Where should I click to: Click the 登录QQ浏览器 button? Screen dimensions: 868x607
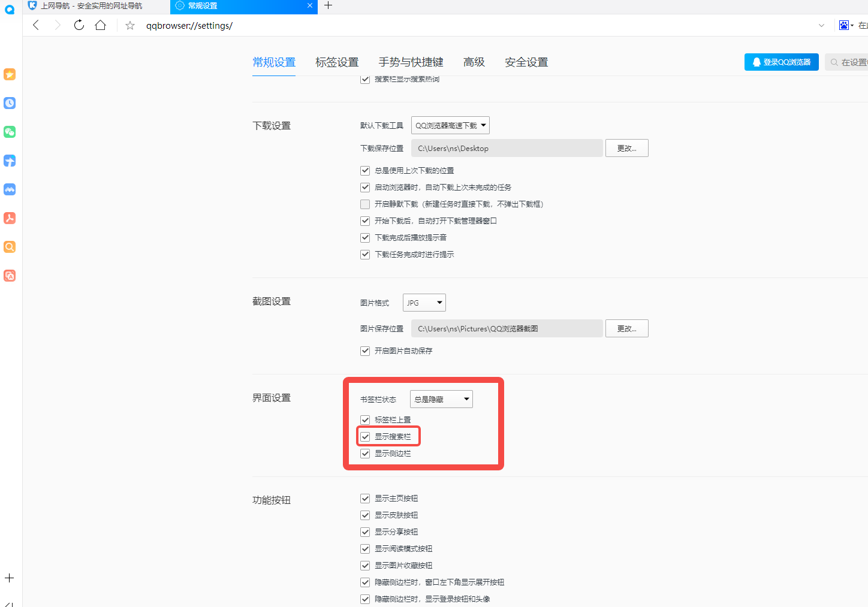781,62
